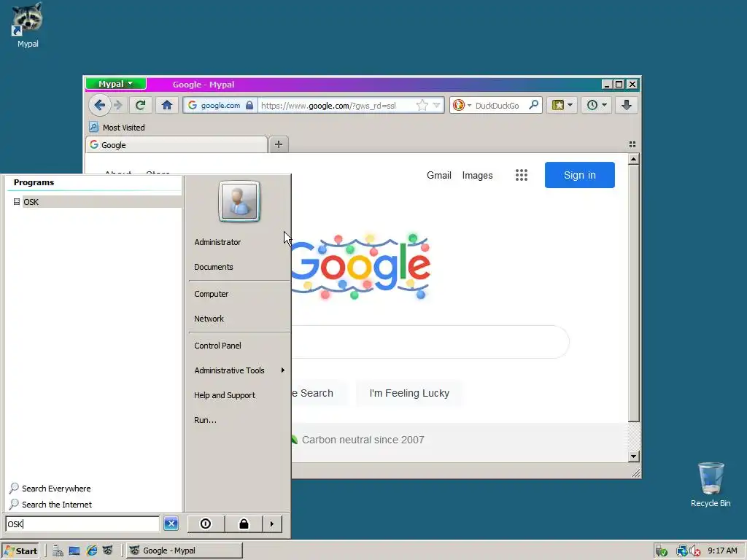Bookmark this page with the star icon

tap(422, 105)
